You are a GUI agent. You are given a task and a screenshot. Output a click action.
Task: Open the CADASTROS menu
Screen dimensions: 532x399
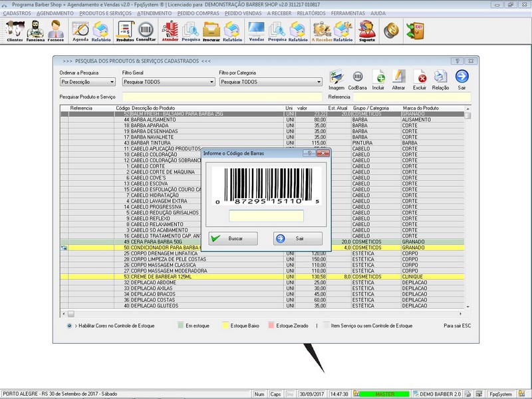pos(17,13)
